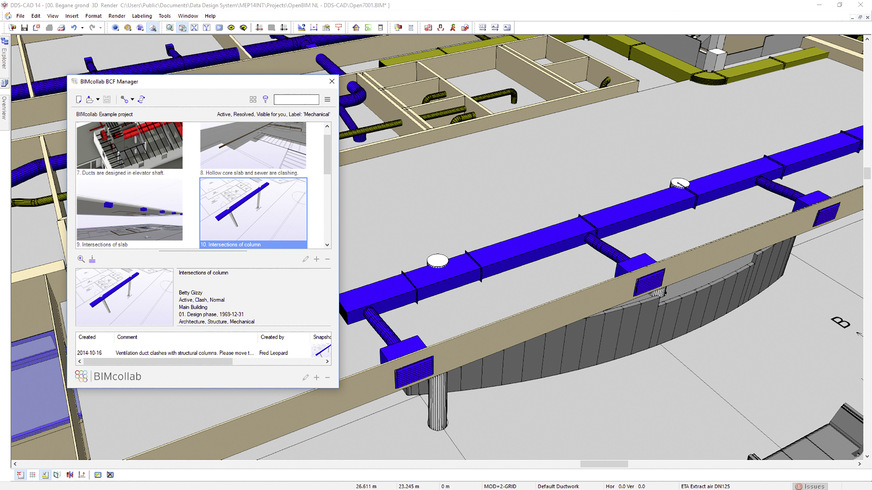Select issue 8 hollow core slab thumbnail
The image size is (872, 490).
[x=253, y=146]
